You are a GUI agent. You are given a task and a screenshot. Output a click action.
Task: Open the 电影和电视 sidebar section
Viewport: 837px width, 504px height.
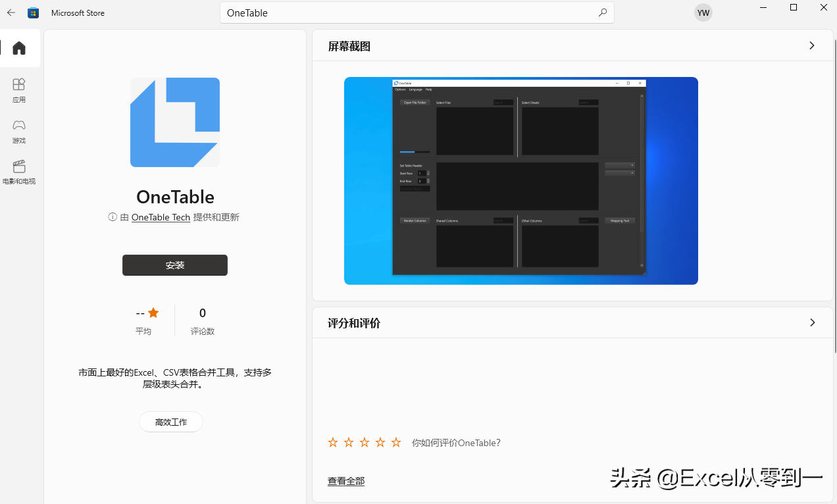[19, 172]
